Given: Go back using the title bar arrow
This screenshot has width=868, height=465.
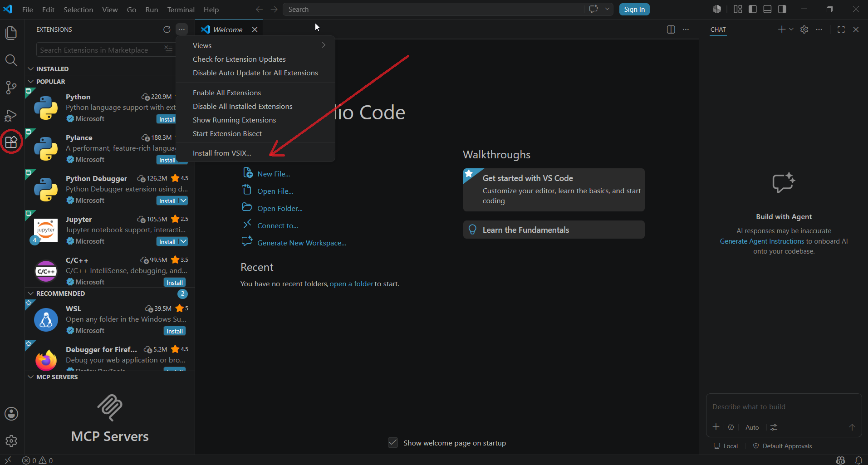Looking at the screenshot, I should click(259, 10).
